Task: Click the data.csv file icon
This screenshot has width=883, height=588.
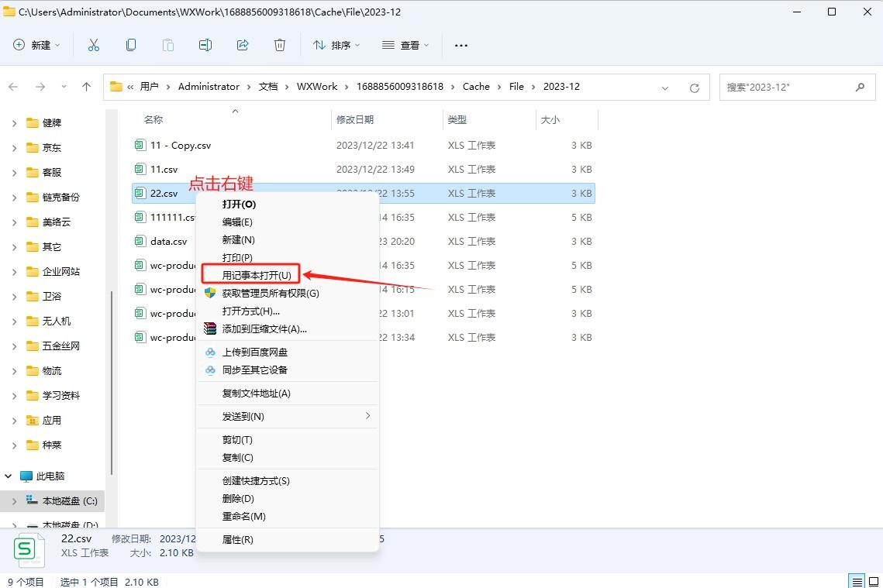Action: pos(140,242)
